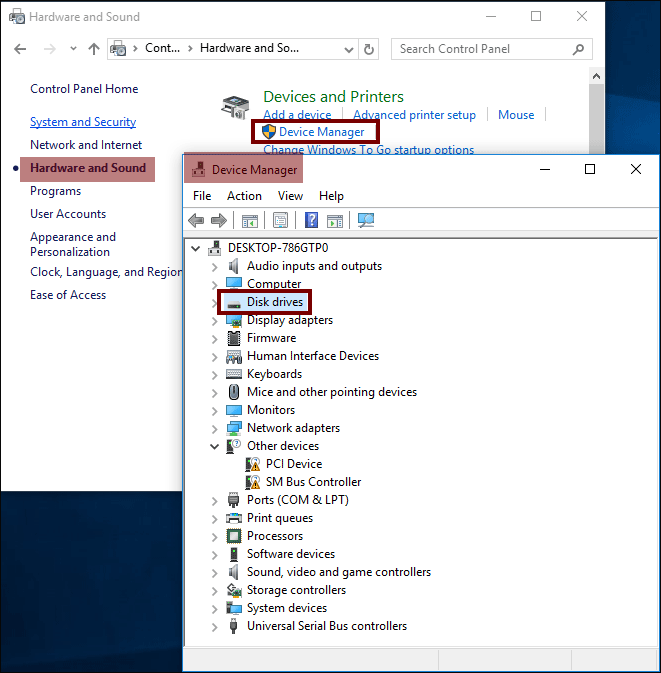Screen dimensions: 661x673
Task: Open the Action menu in Device Manager
Action: click(244, 196)
